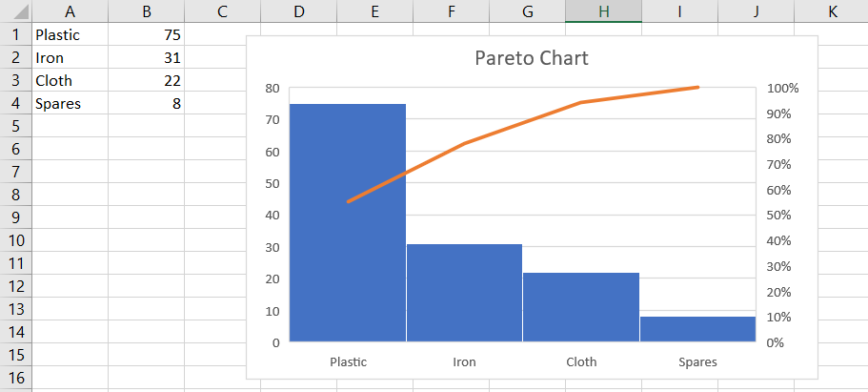The width and height of the screenshot is (868, 392).
Task: Select row 11 header
Action: pyautogui.click(x=16, y=263)
